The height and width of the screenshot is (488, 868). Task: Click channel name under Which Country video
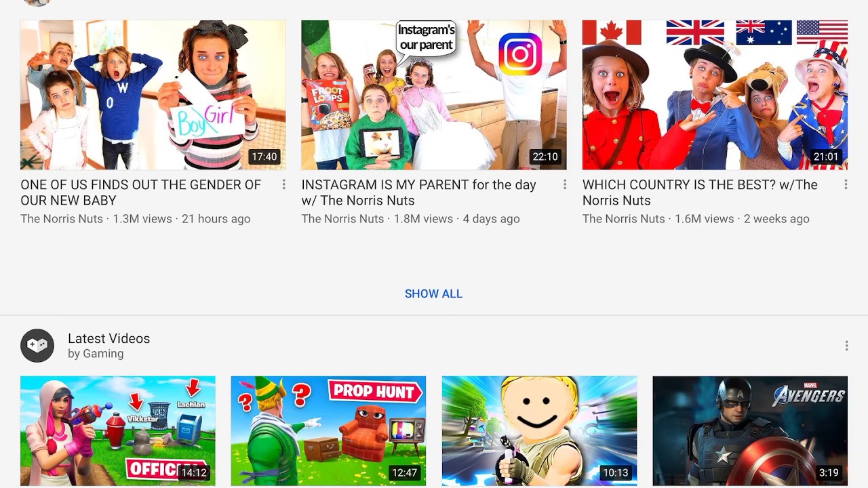[624, 219]
